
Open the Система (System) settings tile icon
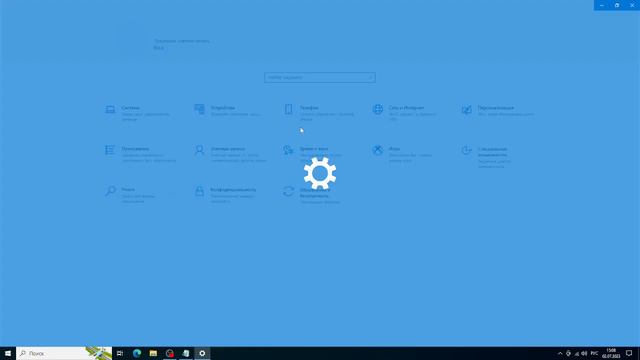tap(110, 109)
